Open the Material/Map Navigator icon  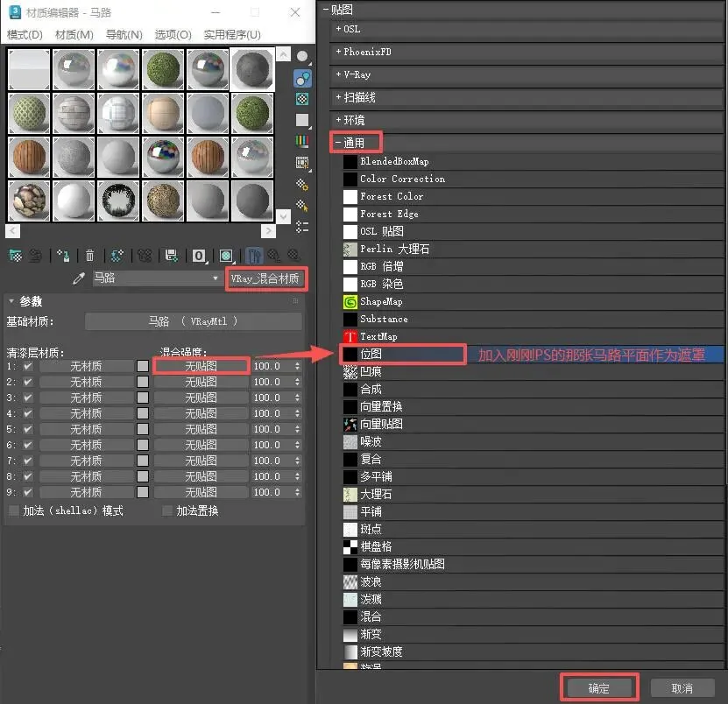302,227
